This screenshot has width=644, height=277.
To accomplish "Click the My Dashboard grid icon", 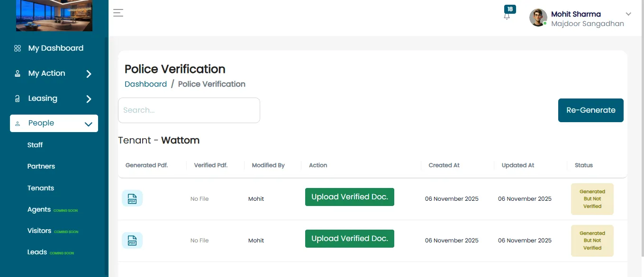I will (18, 48).
